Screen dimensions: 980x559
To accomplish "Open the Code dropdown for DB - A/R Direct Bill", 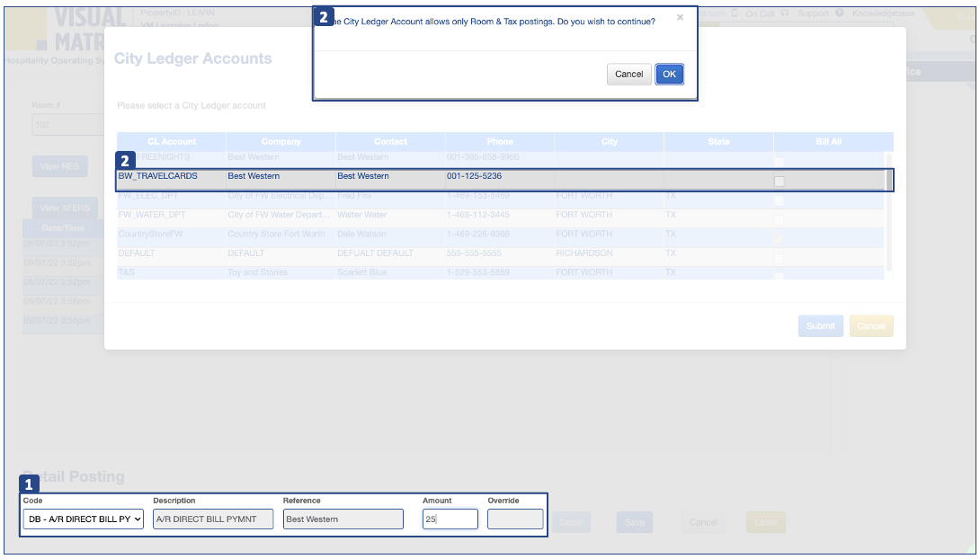I will click(83, 519).
